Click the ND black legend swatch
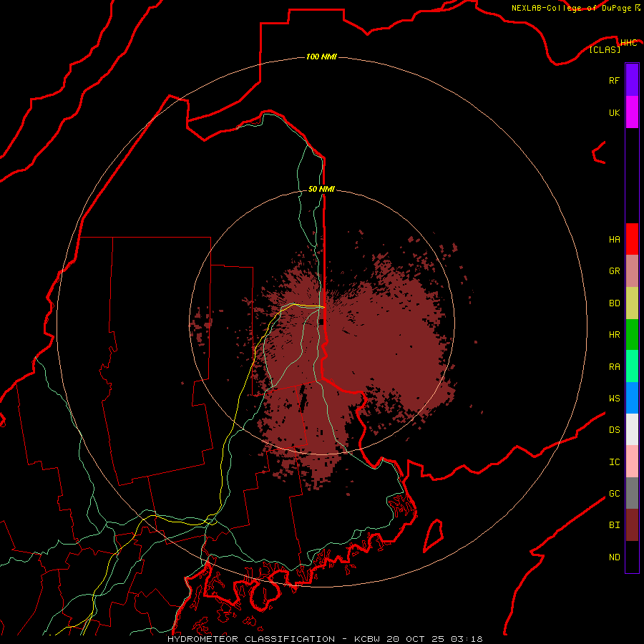The image size is (644, 644). click(x=632, y=557)
